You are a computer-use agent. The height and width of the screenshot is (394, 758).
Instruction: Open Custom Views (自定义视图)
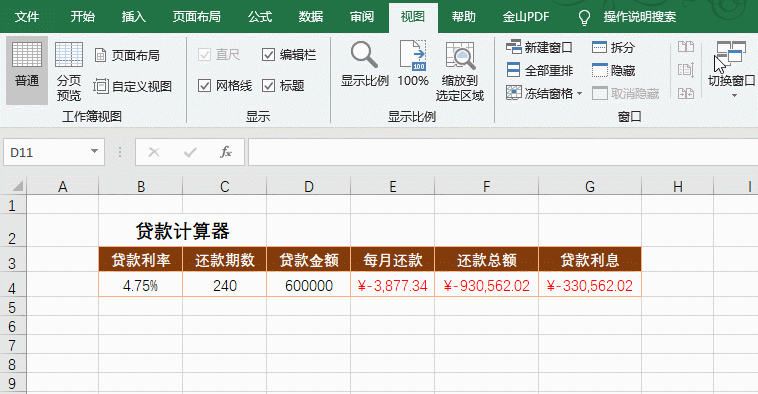pos(132,86)
